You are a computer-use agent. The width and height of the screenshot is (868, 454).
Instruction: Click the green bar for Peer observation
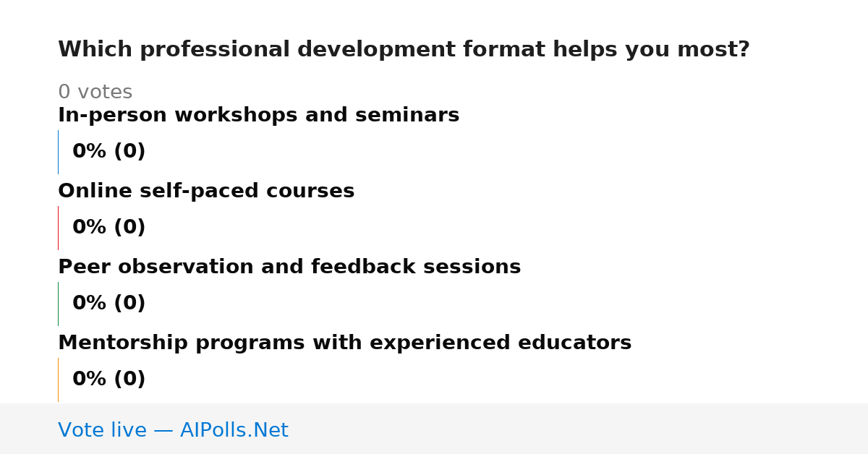point(58,304)
